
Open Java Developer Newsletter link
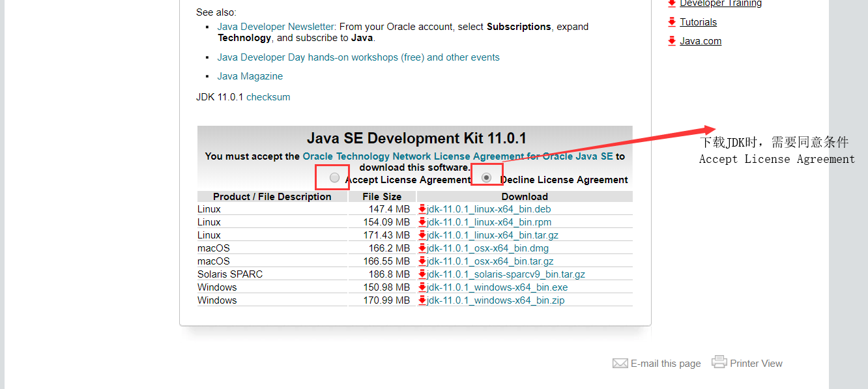tap(276, 27)
